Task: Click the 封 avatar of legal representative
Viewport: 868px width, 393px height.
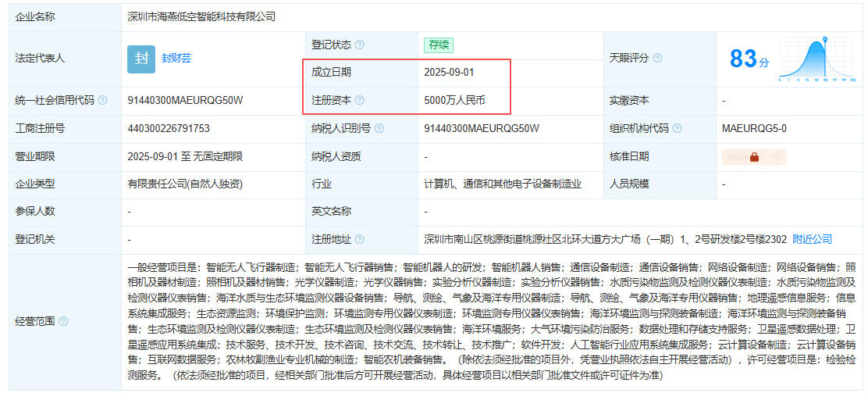Action: point(141,59)
